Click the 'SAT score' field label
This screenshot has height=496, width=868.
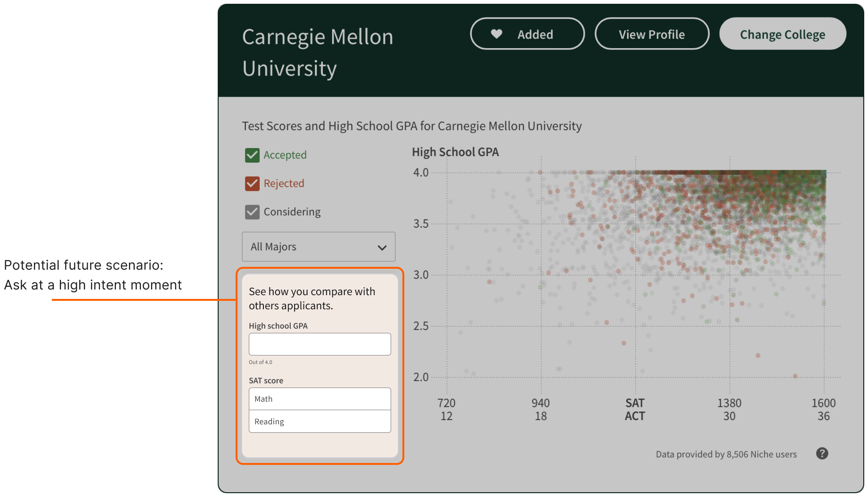point(266,380)
